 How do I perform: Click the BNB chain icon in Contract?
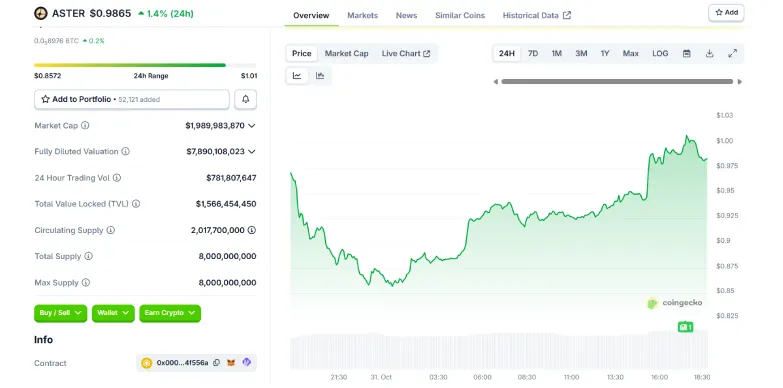point(146,363)
